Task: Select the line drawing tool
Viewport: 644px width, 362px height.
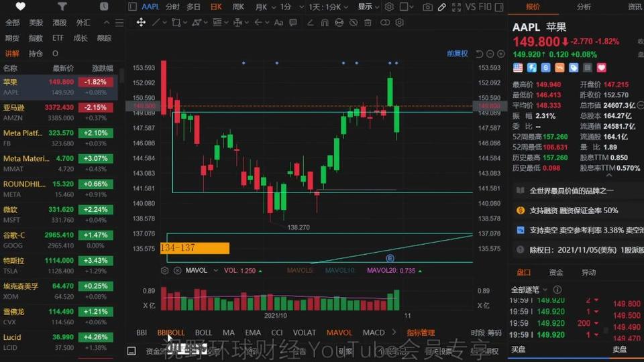Action: click(156, 22)
